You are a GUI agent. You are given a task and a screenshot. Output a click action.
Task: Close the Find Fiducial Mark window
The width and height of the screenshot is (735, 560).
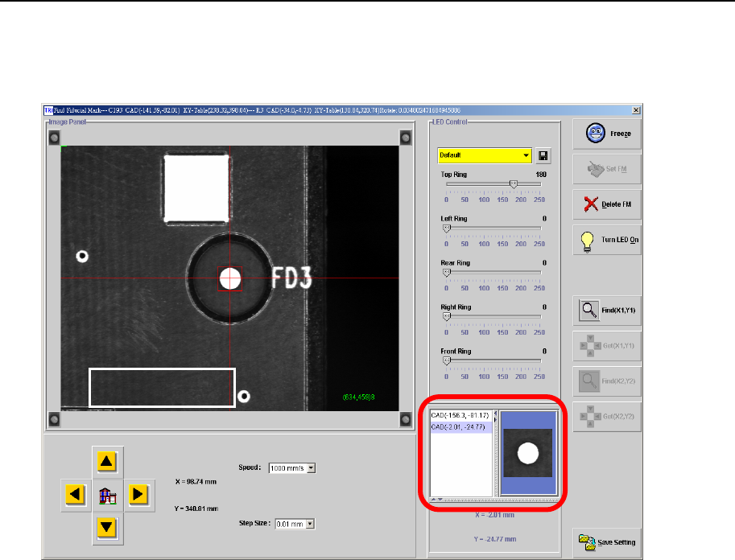coord(637,109)
